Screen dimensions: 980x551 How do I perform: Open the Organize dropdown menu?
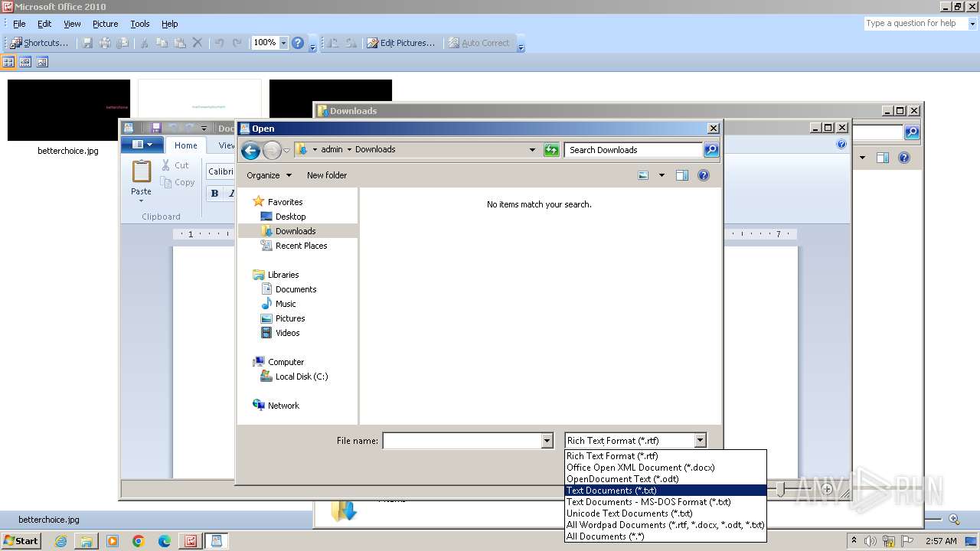(269, 175)
